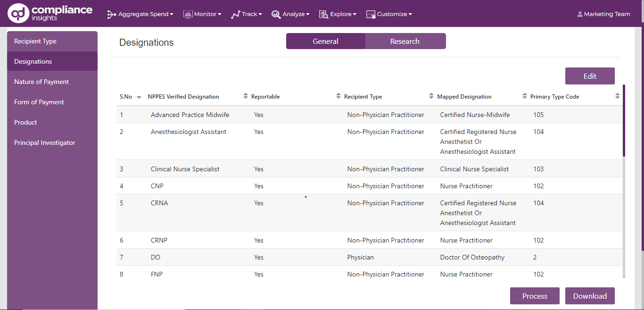Click the Compliance Insights logo icon

(x=19, y=14)
